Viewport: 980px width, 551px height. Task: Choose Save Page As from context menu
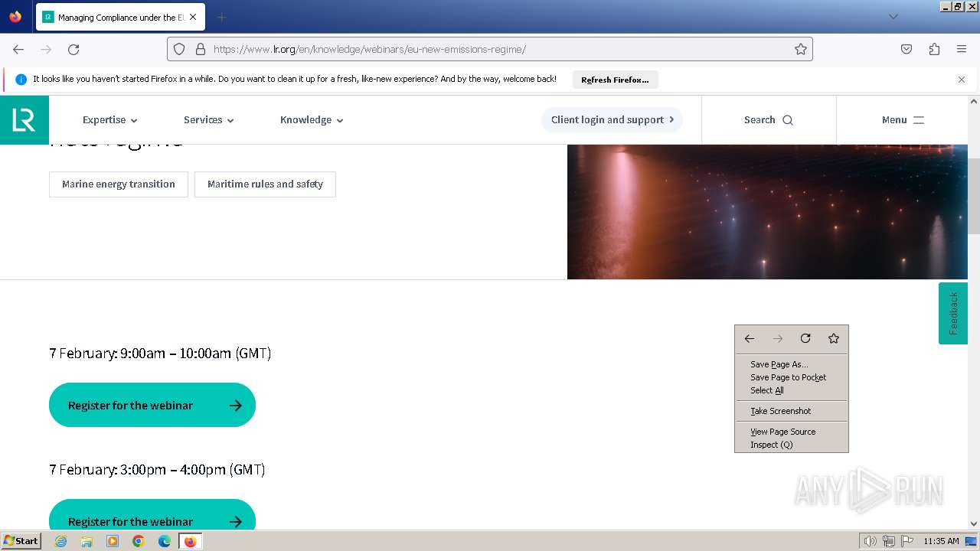(x=792, y=365)
